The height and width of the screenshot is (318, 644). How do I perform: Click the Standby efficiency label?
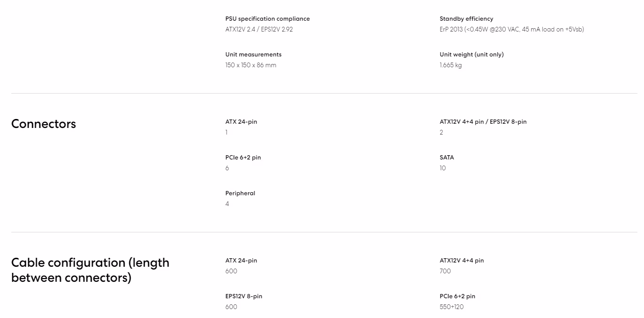coord(466,19)
